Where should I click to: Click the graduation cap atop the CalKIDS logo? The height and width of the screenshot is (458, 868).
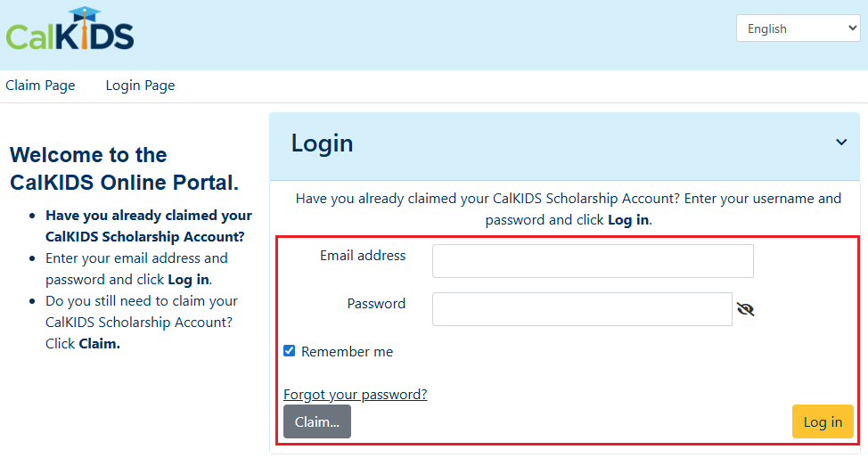click(86, 15)
